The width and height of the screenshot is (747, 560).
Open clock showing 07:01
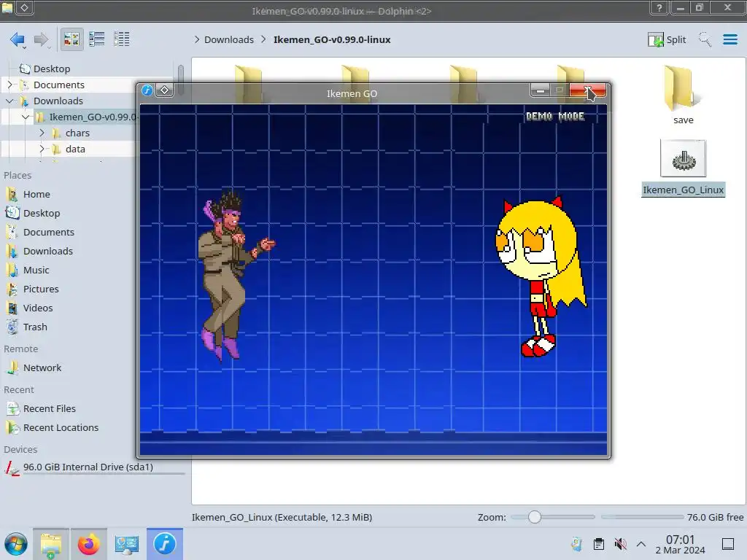point(681,544)
